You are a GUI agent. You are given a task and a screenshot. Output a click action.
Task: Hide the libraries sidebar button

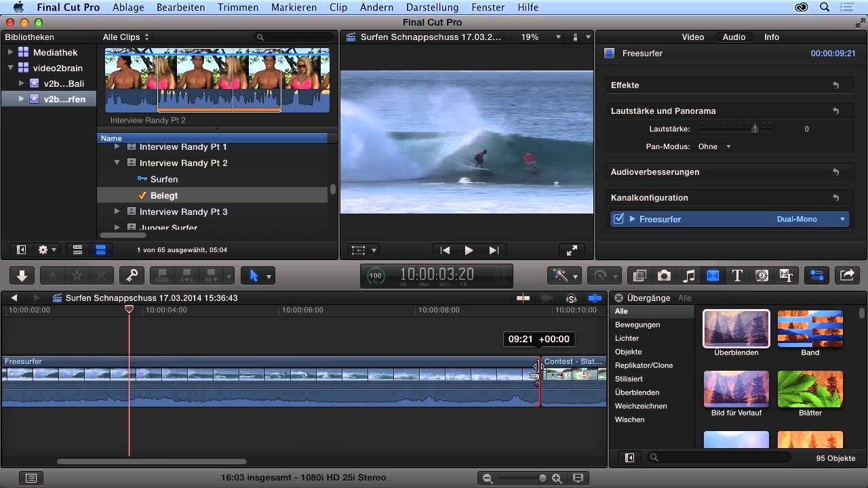tap(21, 250)
